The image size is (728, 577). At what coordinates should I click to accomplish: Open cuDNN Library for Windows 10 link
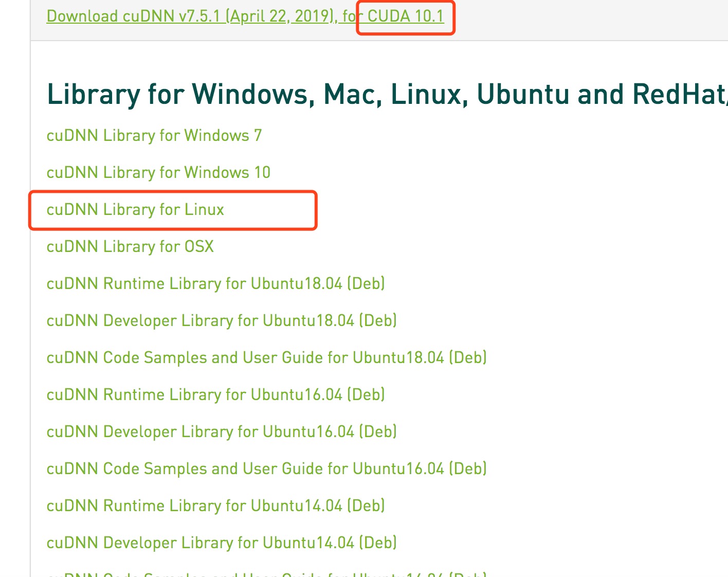158,173
